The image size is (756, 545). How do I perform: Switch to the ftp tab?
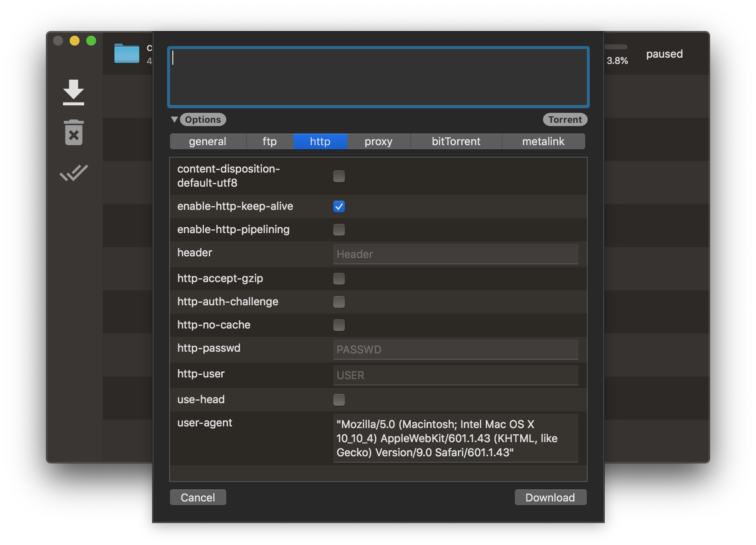coord(270,141)
